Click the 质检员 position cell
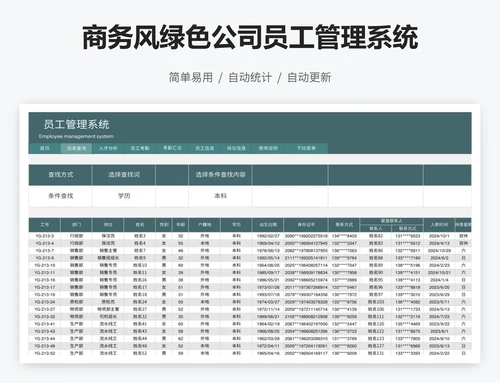 108,302
